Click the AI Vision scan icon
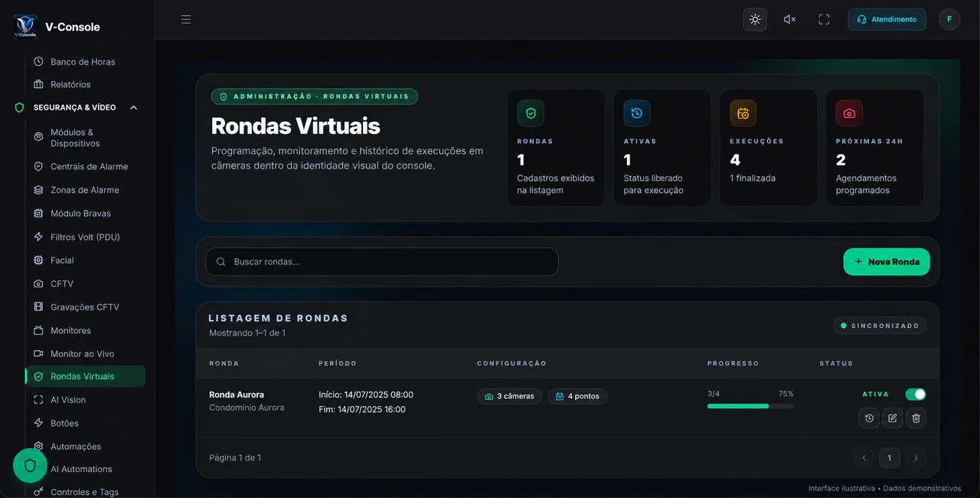The image size is (980, 498). coord(38,400)
